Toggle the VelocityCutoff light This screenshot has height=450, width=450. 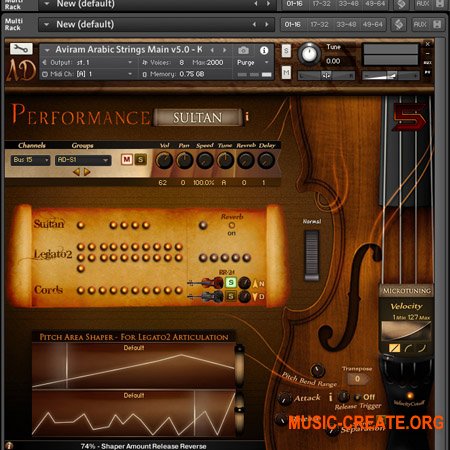[x=410, y=396]
